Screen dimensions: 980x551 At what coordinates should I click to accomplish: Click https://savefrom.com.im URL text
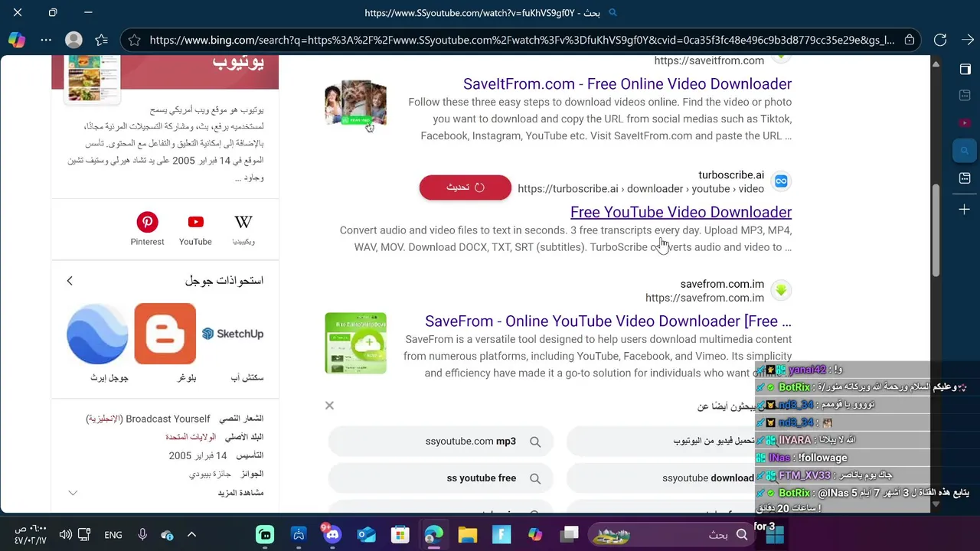[704, 298]
